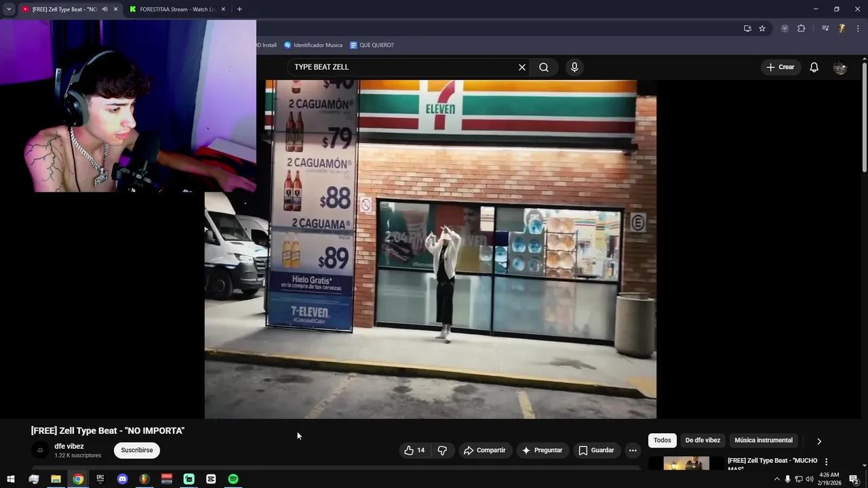The image size is (868, 488).
Task: Open Spotify from the taskbar
Action: 233,479
